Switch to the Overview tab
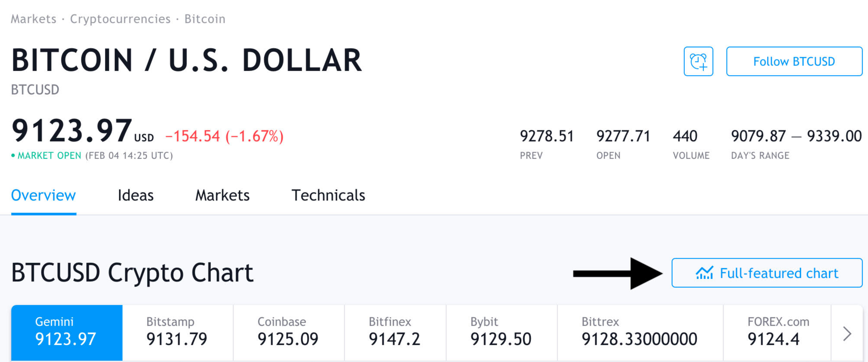The height and width of the screenshot is (362, 868). click(x=43, y=195)
